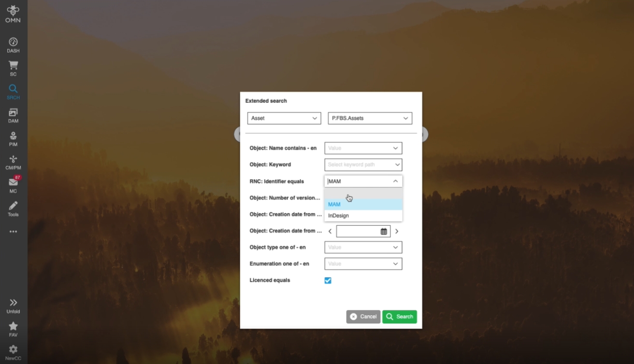
Task: Open the Select keyword path dropdown
Action: pyautogui.click(x=363, y=165)
